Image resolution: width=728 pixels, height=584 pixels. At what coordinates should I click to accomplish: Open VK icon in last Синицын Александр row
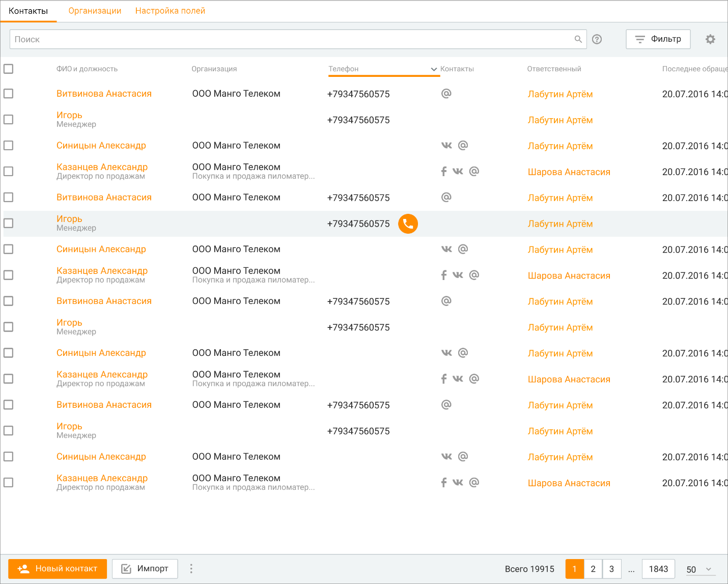pos(446,456)
